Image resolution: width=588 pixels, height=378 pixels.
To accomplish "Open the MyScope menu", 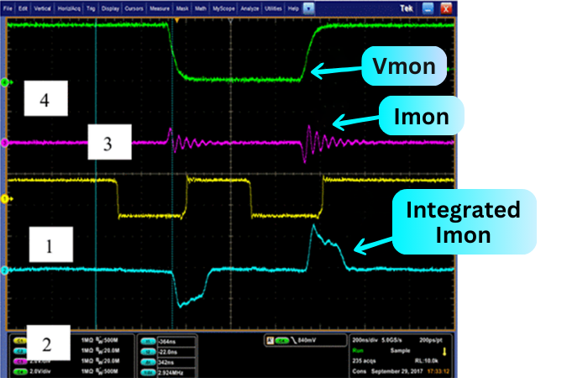I will click(x=224, y=6).
